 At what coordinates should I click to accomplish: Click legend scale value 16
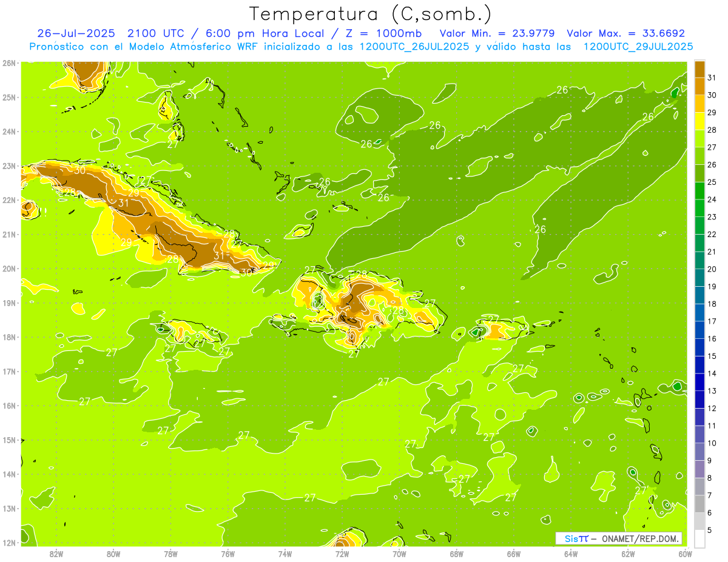pyautogui.click(x=712, y=338)
